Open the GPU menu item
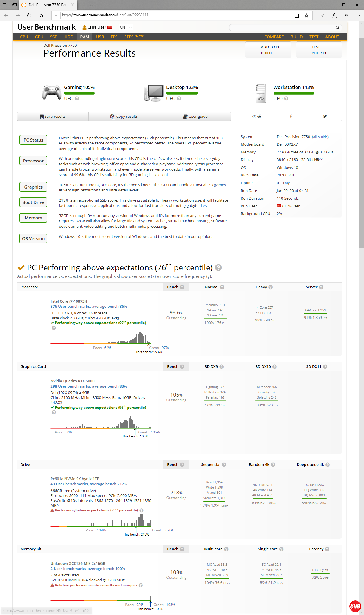Image resolution: width=364 pixels, height=615 pixels. coord(39,37)
